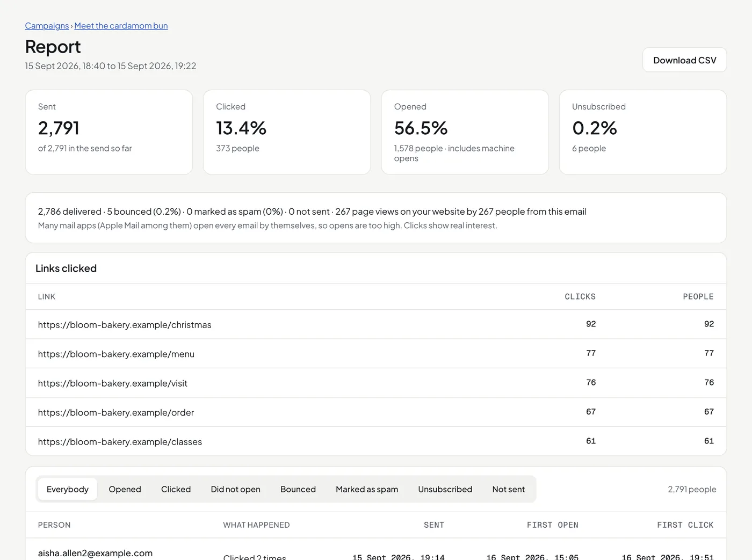The image size is (752, 560).
Task: Click the LINK column header
Action: click(x=47, y=296)
